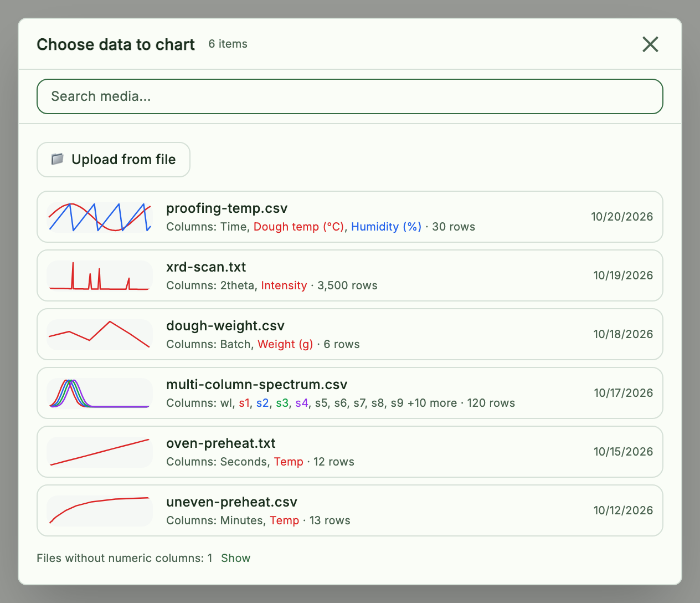Show files without numeric columns

pos(235,558)
